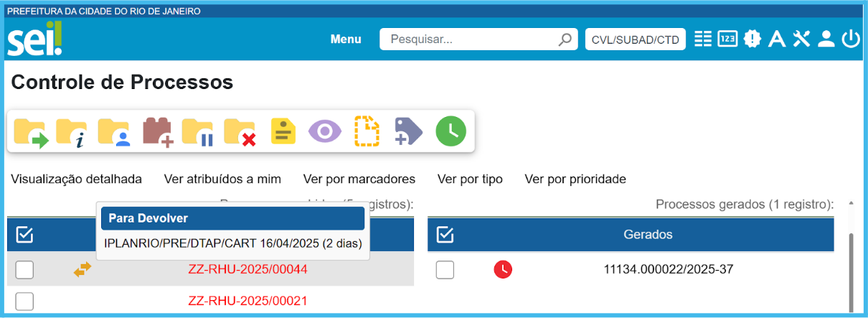This screenshot has height=318, width=868.
Task: Open the wrench and screwdriver settings icon
Action: pyautogui.click(x=801, y=39)
